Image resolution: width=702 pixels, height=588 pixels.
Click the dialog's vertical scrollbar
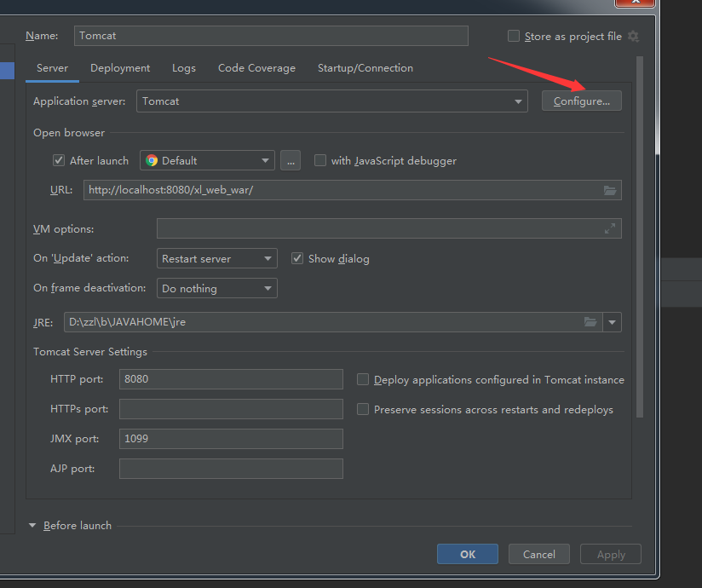[x=639, y=237]
